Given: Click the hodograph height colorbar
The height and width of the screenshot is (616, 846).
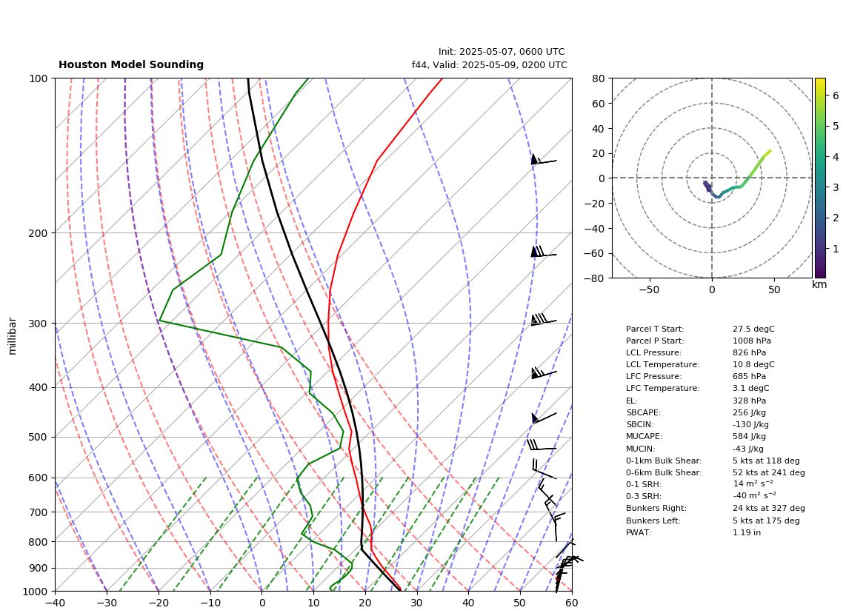Looking at the screenshot, I should pos(820,178).
